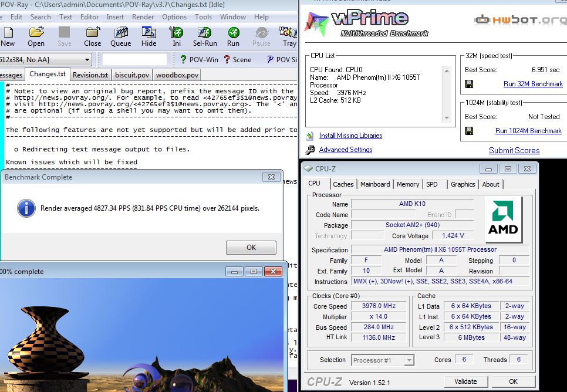Switch to the Messages tab
Image resolution: width=567 pixels, height=392 pixels.
[x=11, y=75]
